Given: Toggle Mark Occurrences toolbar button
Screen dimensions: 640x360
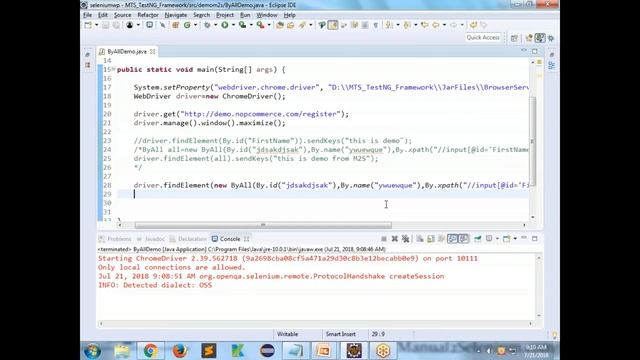Looking at the screenshot, I should 333,25.
